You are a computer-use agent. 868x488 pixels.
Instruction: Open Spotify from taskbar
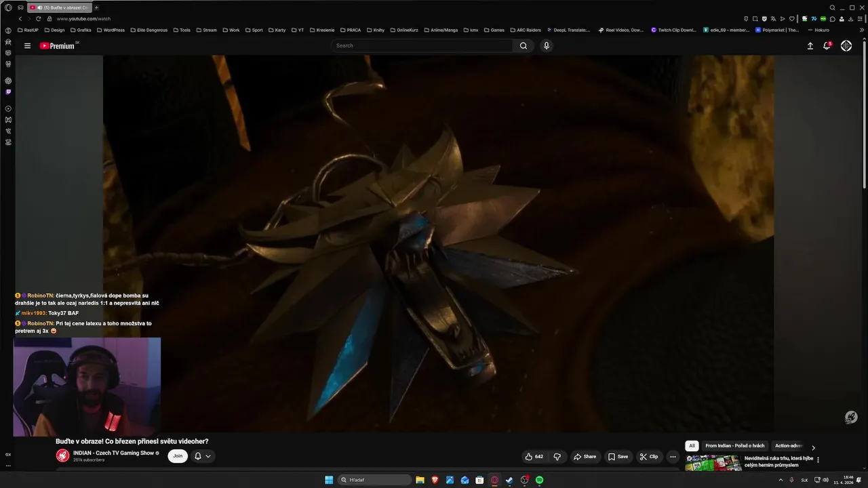click(x=539, y=480)
